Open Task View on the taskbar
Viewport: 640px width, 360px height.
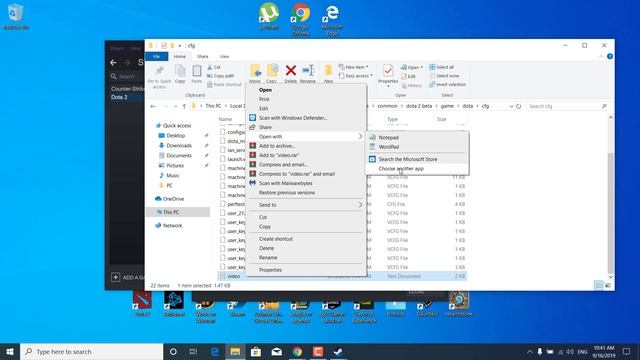(193, 351)
